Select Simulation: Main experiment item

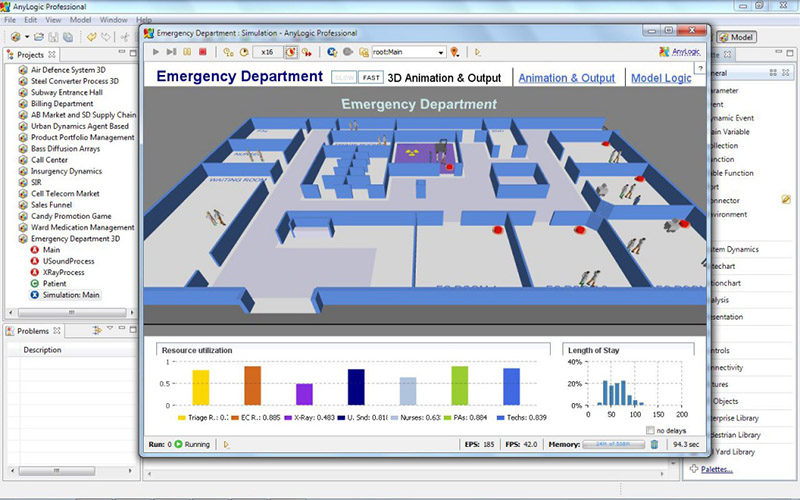[x=70, y=295]
